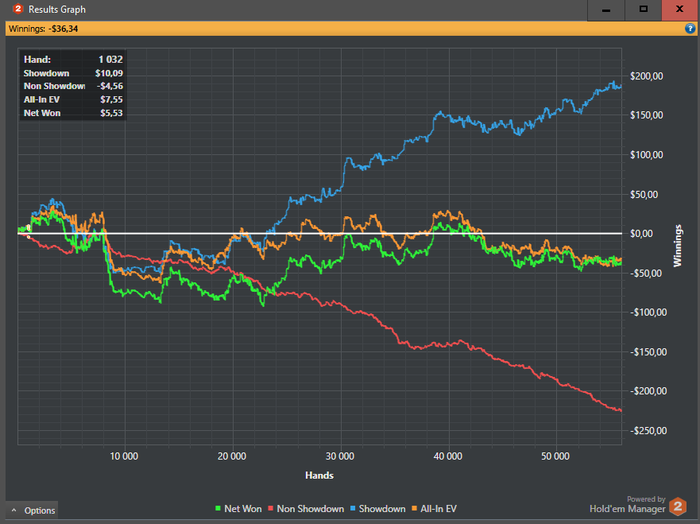700x524 pixels.
Task: Click the 30 000 hands axis label
Action: click(340, 456)
